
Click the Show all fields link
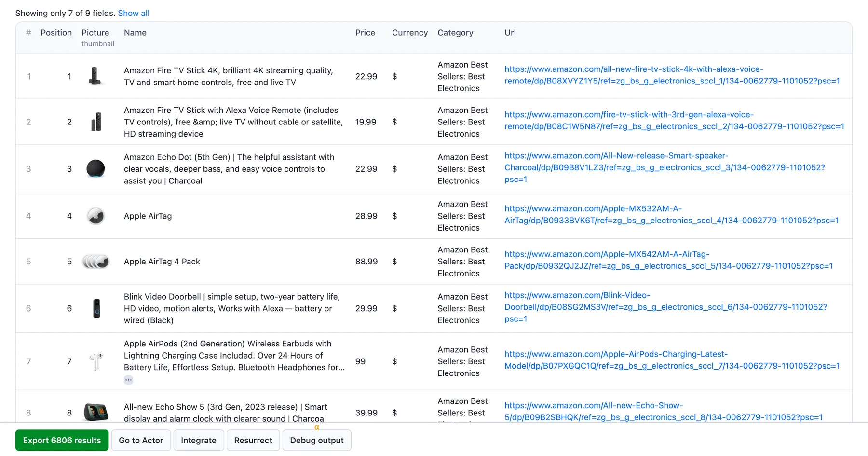pos(134,13)
